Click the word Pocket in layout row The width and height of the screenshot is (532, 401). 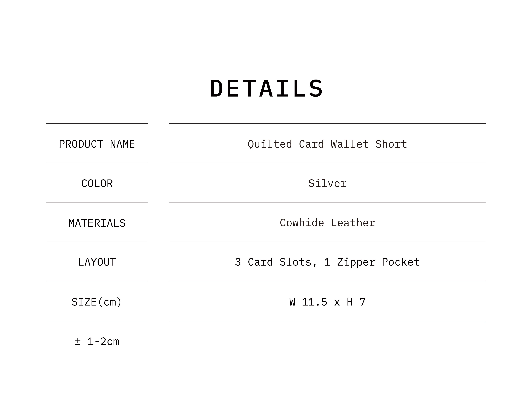[401, 262]
